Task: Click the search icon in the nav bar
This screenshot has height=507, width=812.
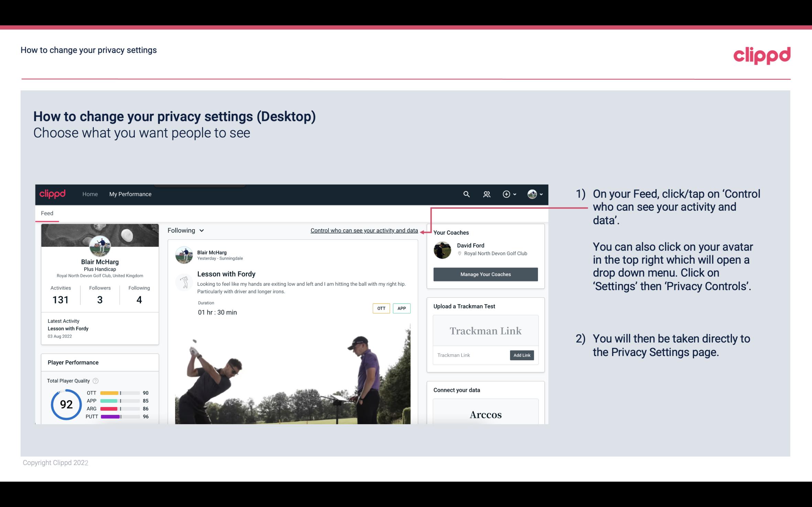Action: 466,194
